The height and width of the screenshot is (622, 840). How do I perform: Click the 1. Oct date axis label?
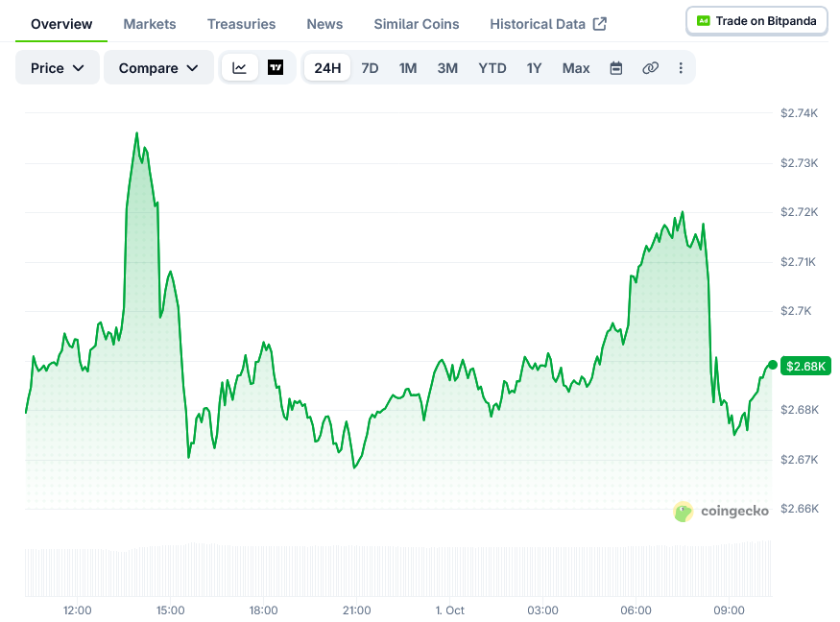pyautogui.click(x=450, y=610)
